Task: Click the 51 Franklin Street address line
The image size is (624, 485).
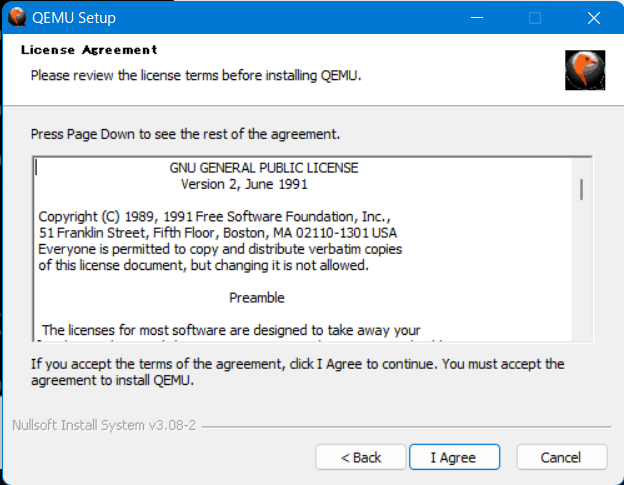Action: (x=217, y=232)
